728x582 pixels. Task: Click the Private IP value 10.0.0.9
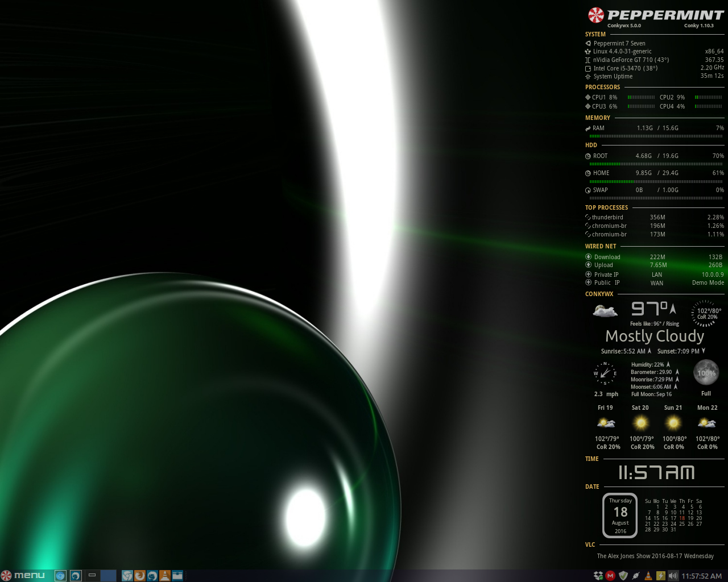click(713, 275)
